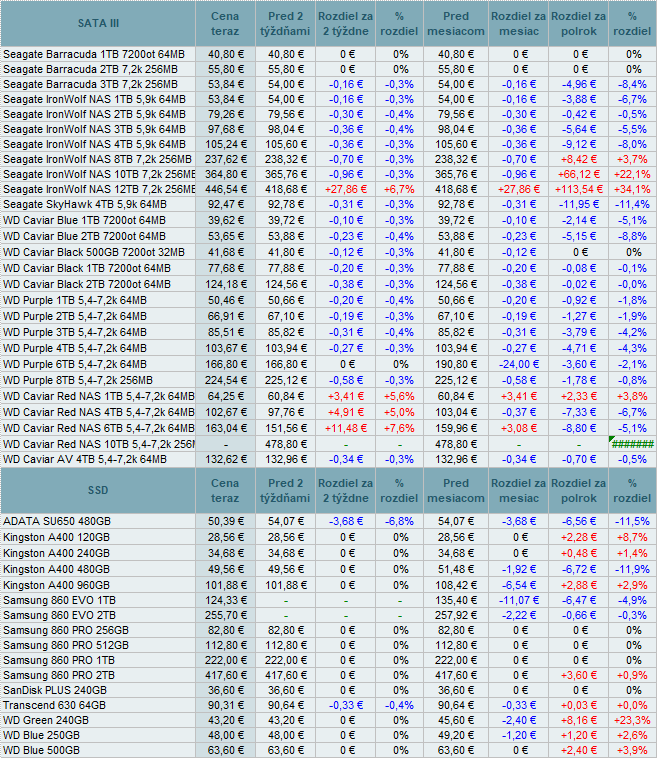Select the 237,62 € current price cell
Image resolution: width=657 pixels, height=758 pixels.
[225, 159]
